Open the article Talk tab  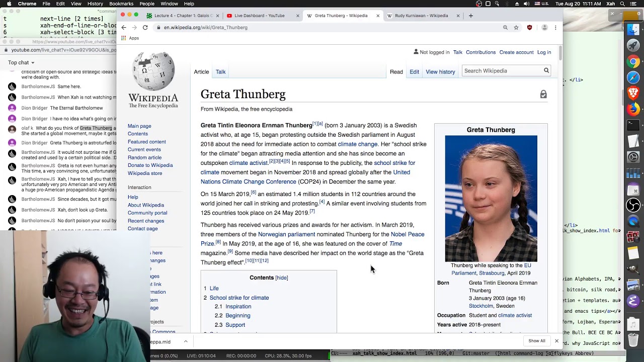click(x=220, y=72)
